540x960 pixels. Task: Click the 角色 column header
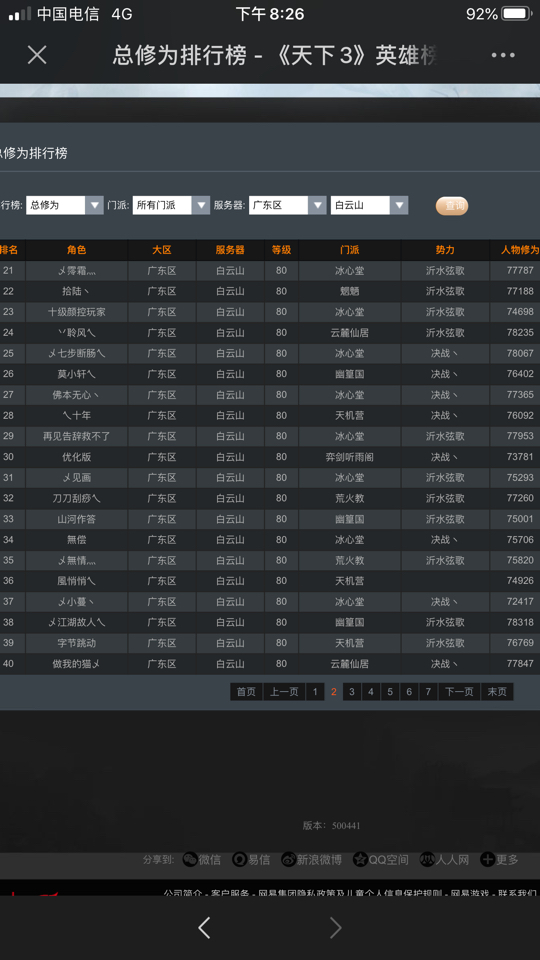(77, 250)
